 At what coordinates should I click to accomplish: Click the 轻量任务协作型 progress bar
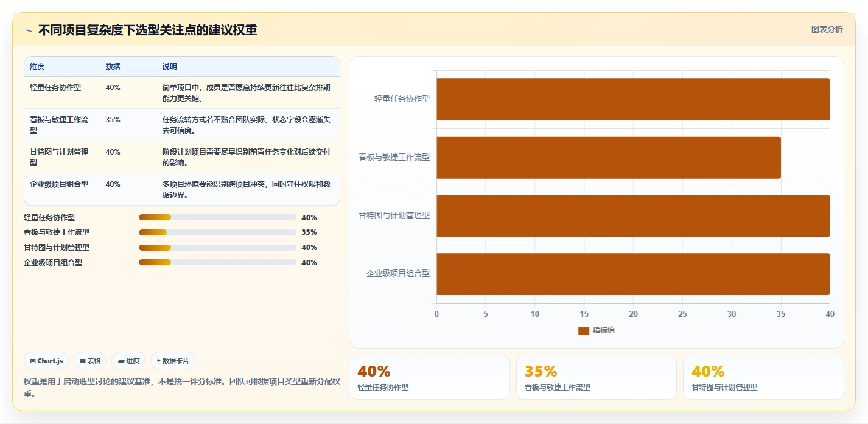click(217, 217)
